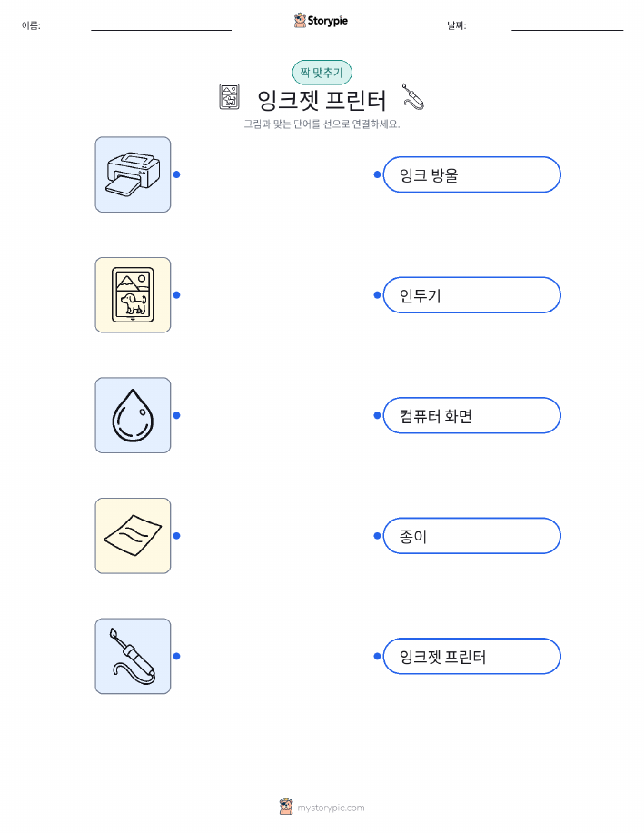Viewport: 644px width, 833px height.
Task: Click the inkjet printer picture card
Action: click(133, 174)
